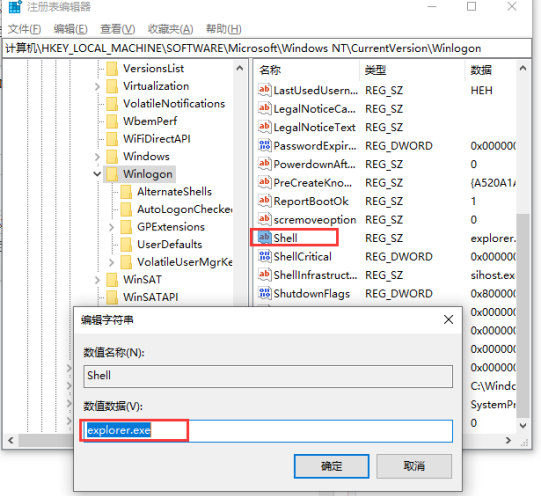
Task: Open the 文件(F) menu
Action: coord(24,29)
